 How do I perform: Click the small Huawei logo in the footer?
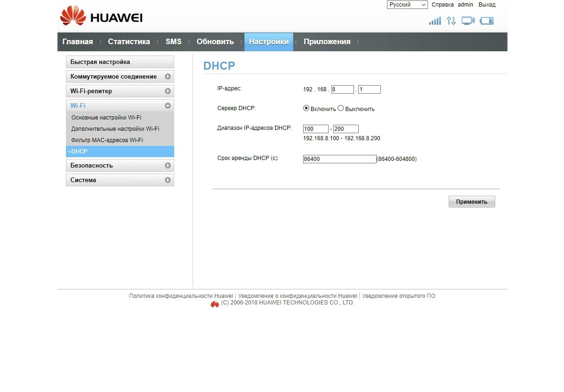(215, 304)
